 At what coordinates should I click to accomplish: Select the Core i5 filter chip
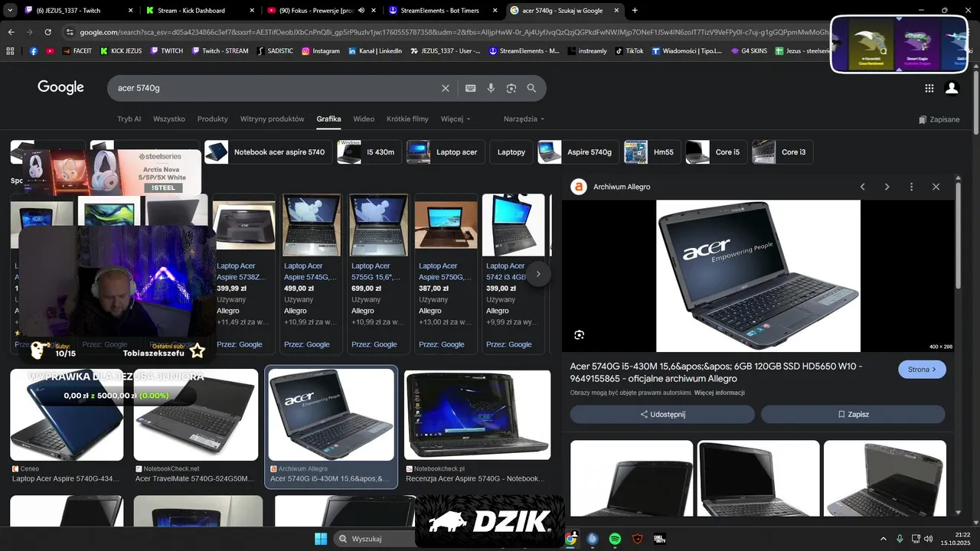(716, 152)
